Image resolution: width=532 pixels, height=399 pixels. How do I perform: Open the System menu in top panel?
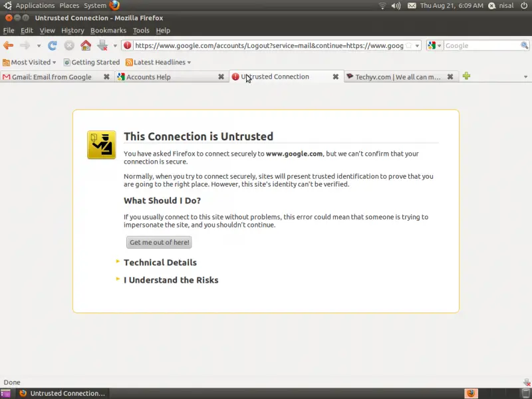pos(95,5)
